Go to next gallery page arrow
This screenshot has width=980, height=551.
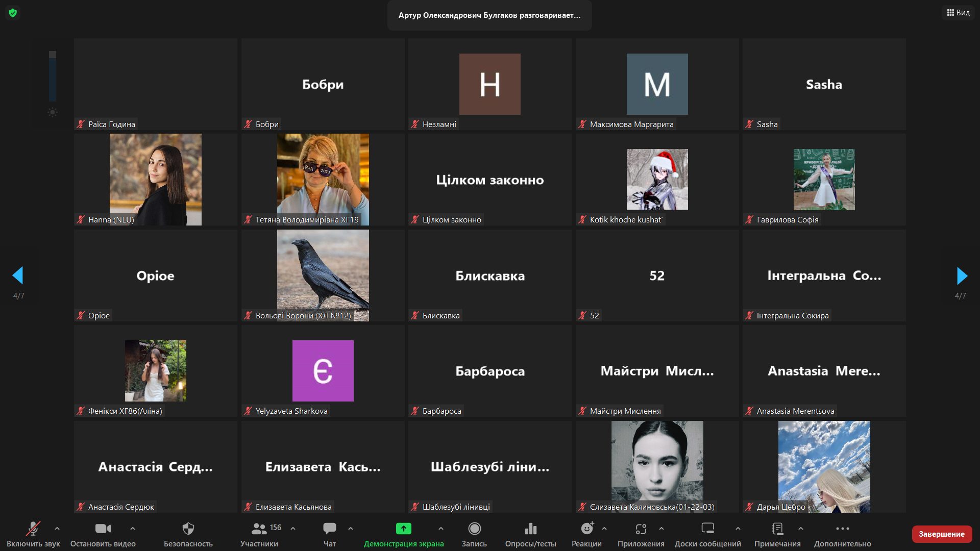coord(962,276)
